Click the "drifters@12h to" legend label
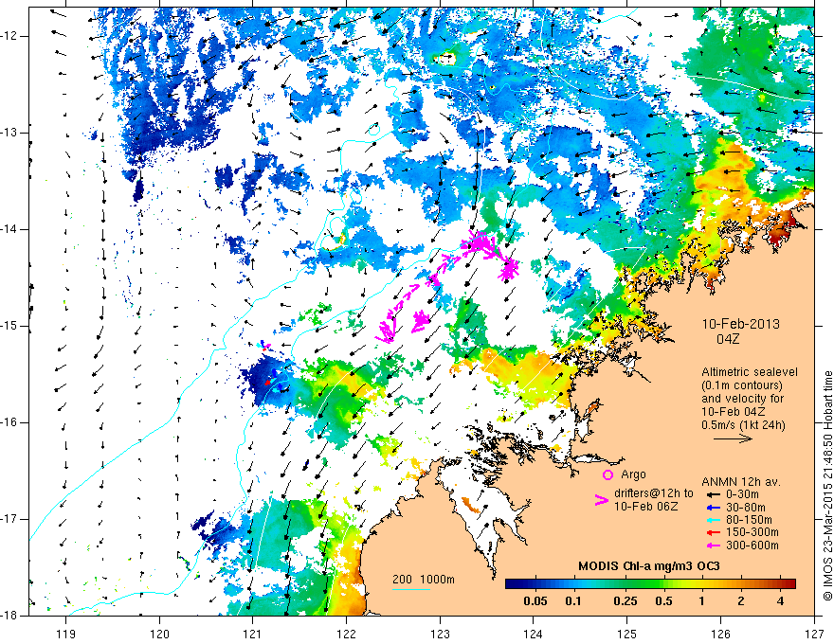The height and width of the screenshot is (644, 834). [x=654, y=493]
